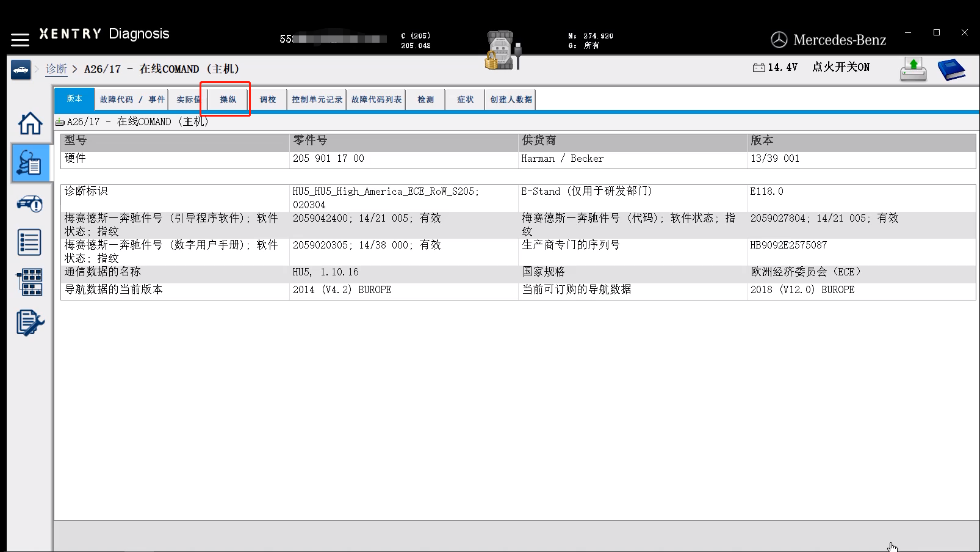Open the 操纵 tab
980x552 pixels.
(x=228, y=100)
